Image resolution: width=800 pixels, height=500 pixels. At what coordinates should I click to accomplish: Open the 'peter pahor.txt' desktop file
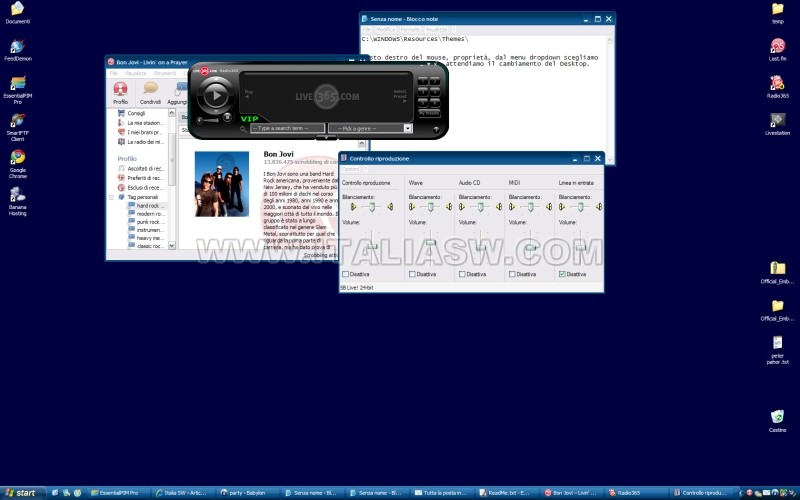(778, 350)
